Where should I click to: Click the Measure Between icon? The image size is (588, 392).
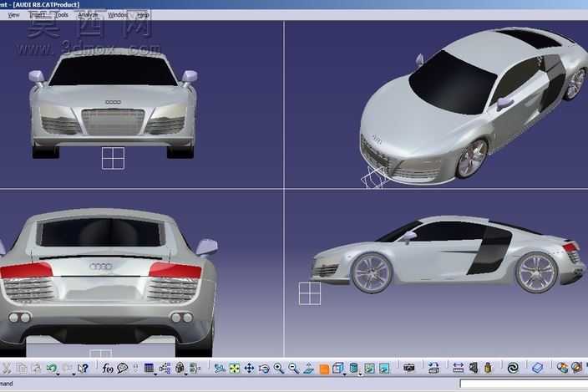point(458,369)
